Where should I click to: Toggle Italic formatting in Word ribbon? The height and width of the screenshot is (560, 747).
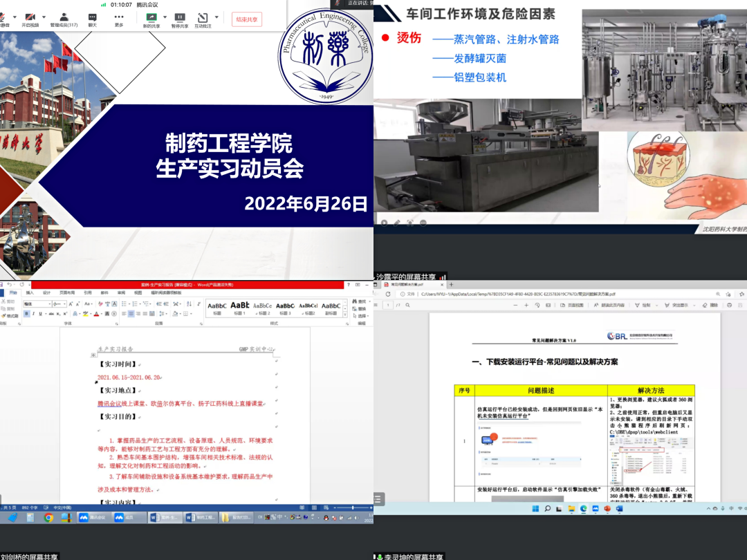[33, 314]
